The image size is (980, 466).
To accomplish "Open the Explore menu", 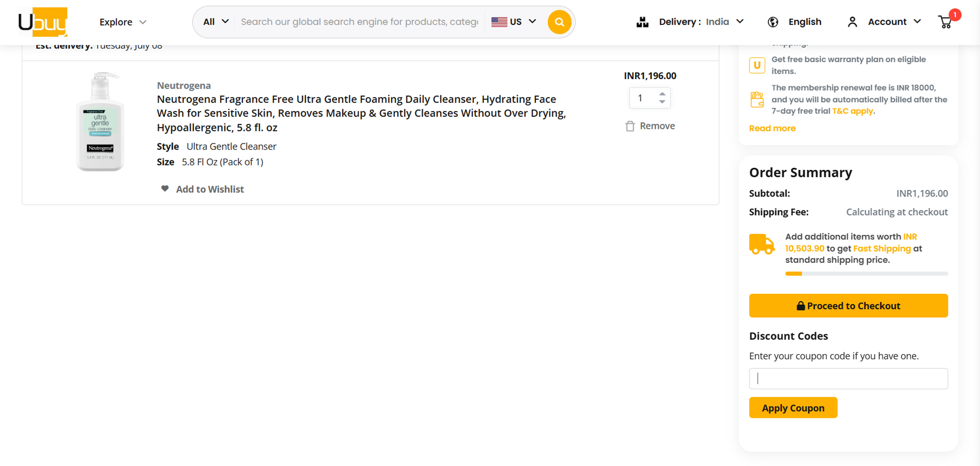I will (122, 22).
